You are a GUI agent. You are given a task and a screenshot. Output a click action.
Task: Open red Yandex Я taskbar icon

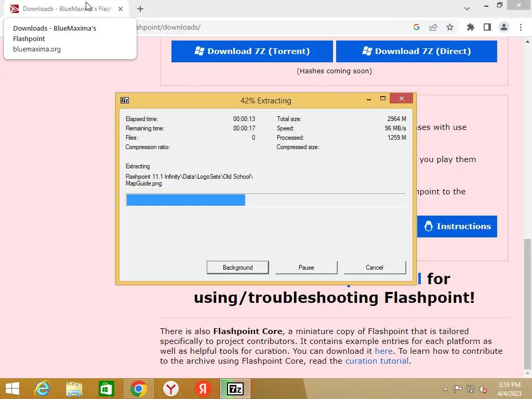pos(203,389)
